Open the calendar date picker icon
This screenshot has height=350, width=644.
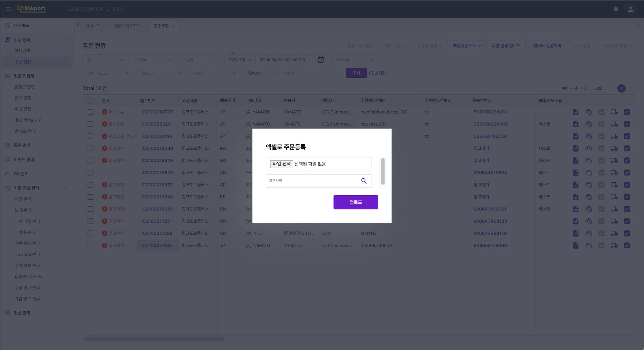coord(320,60)
